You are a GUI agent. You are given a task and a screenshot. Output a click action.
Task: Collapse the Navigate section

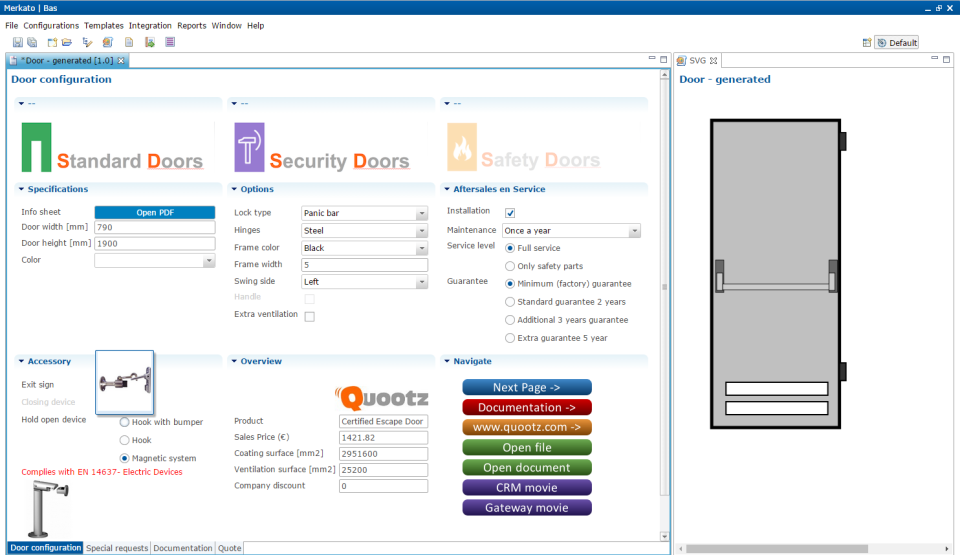447,361
